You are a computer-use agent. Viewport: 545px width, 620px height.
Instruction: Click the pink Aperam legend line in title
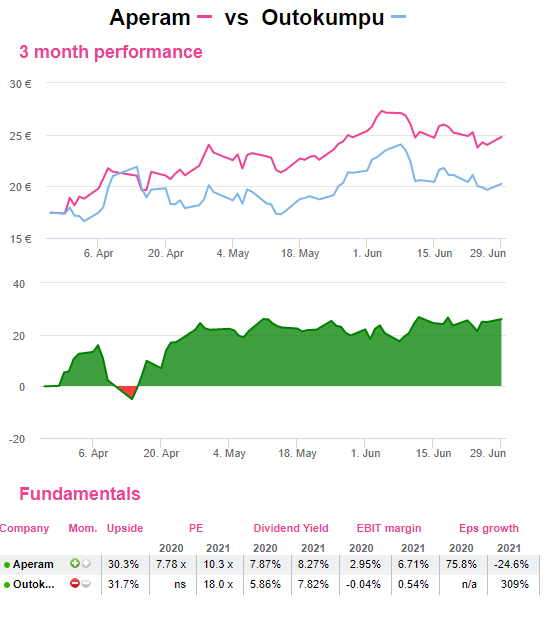click(x=204, y=17)
